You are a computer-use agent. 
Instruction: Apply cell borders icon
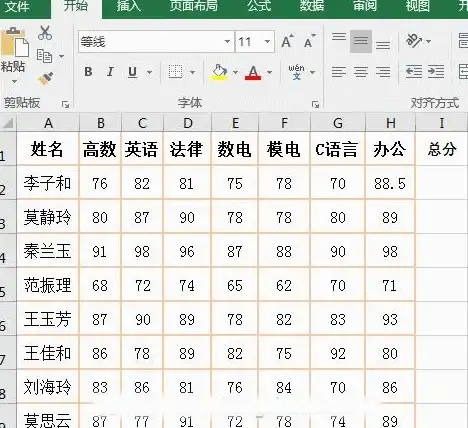175,72
